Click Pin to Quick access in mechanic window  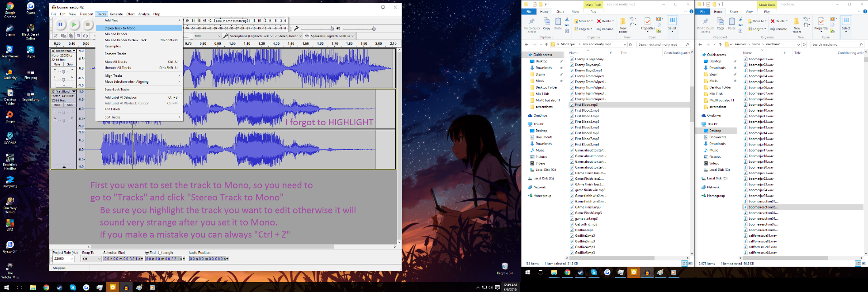(x=706, y=25)
